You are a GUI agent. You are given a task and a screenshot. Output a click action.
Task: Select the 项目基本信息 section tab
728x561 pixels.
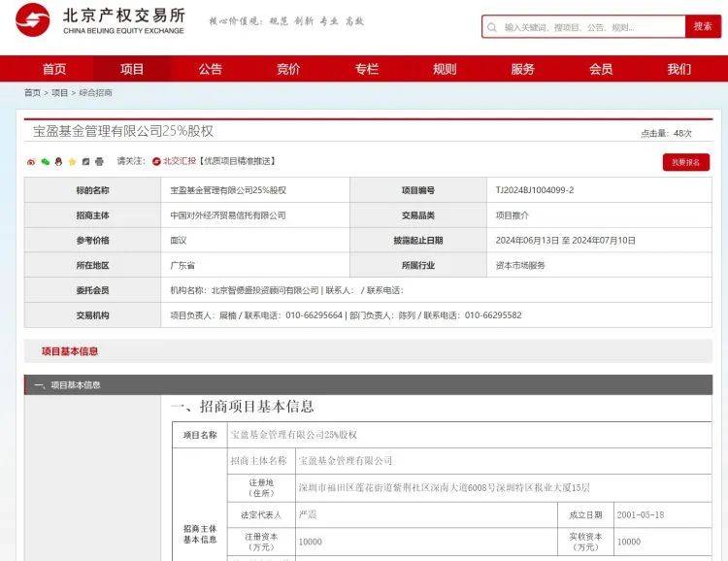click(70, 351)
